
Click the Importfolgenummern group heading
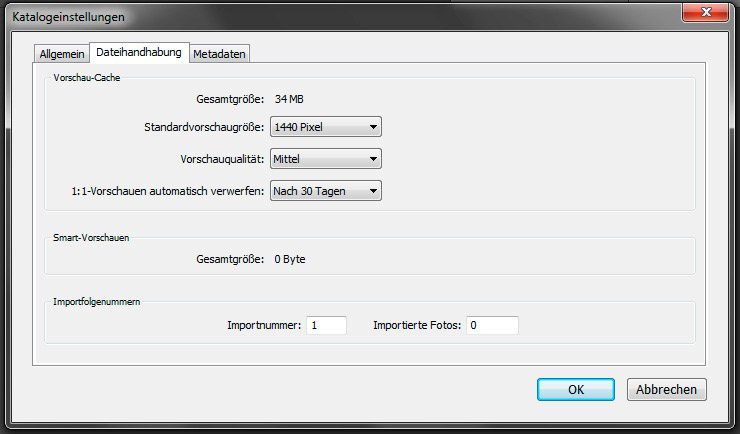(x=96, y=302)
